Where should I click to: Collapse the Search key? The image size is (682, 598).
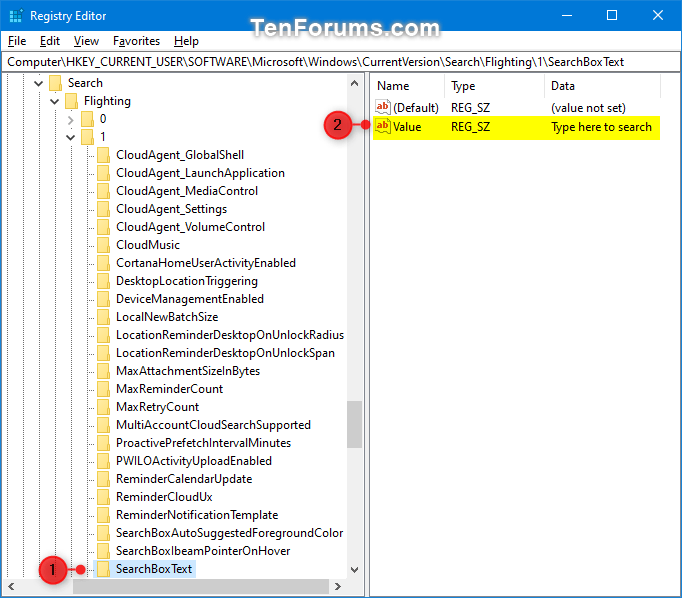coord(39,83)
